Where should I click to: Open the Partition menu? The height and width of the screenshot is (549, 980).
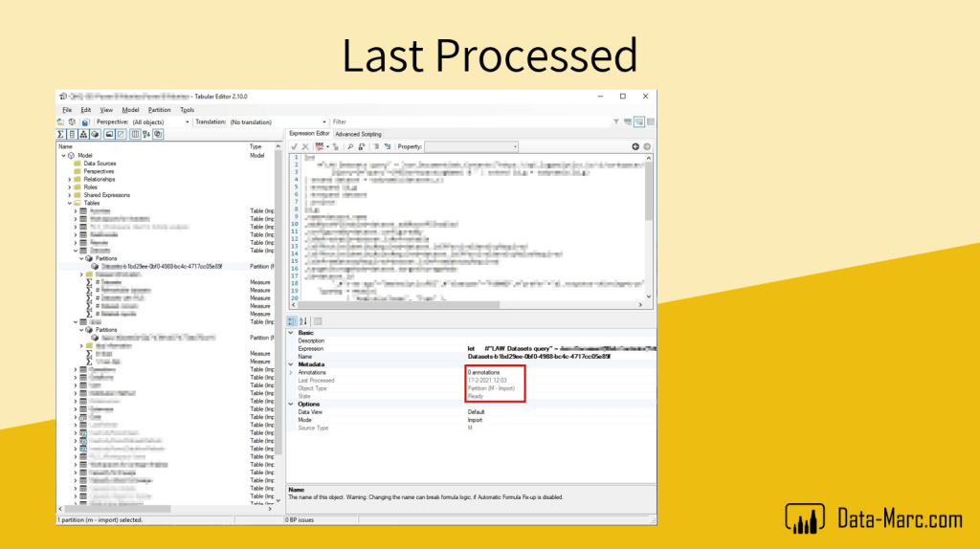(159, 110)
